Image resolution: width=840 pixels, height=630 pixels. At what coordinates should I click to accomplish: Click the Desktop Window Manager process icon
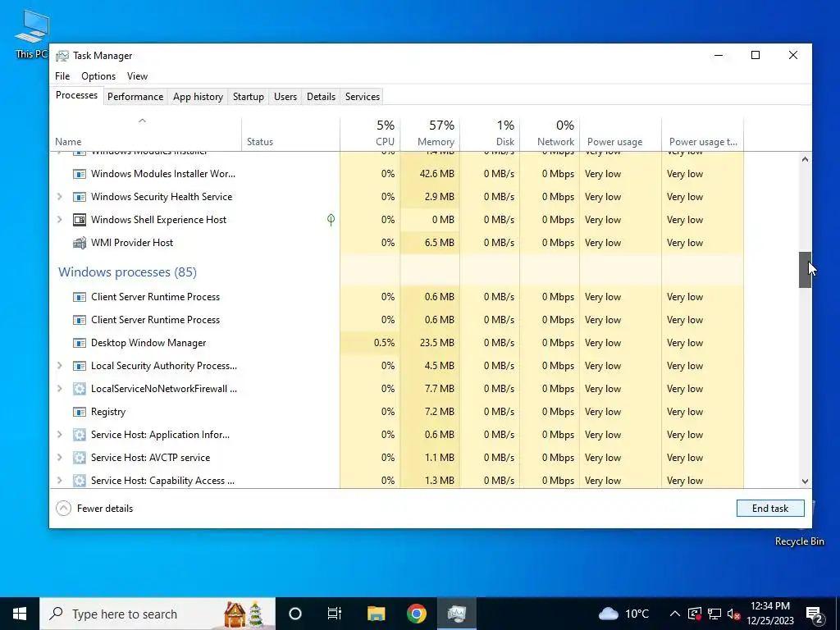(x=80, y=343)
